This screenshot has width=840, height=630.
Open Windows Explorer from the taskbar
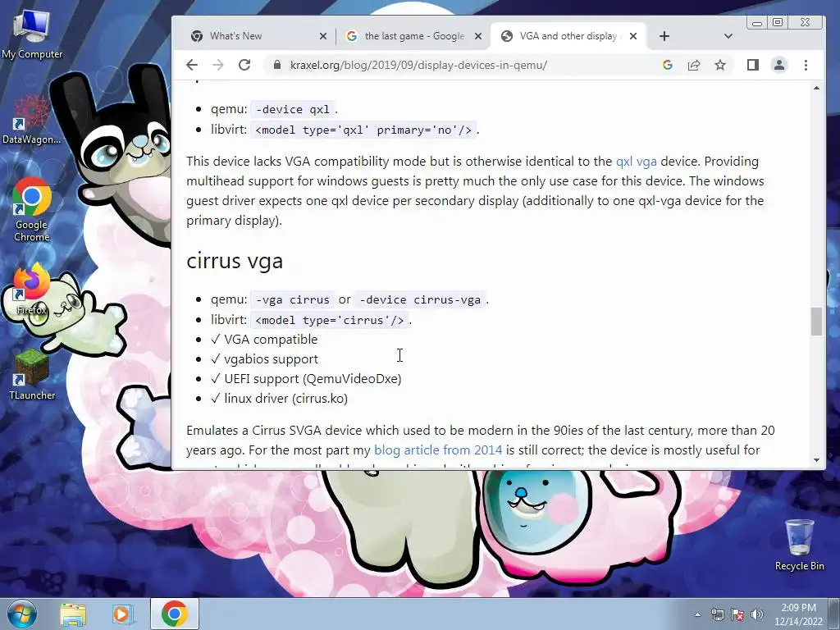click(x=73, y=614)
